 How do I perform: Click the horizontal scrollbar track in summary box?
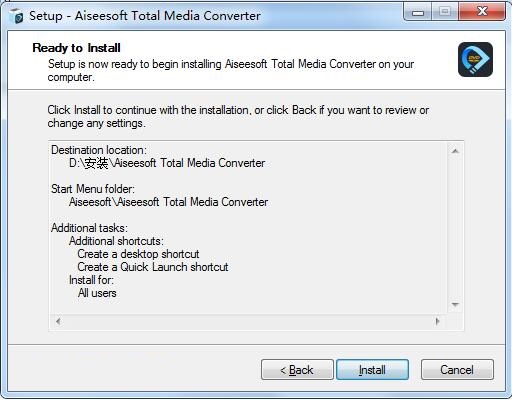(x=248, y=321)
